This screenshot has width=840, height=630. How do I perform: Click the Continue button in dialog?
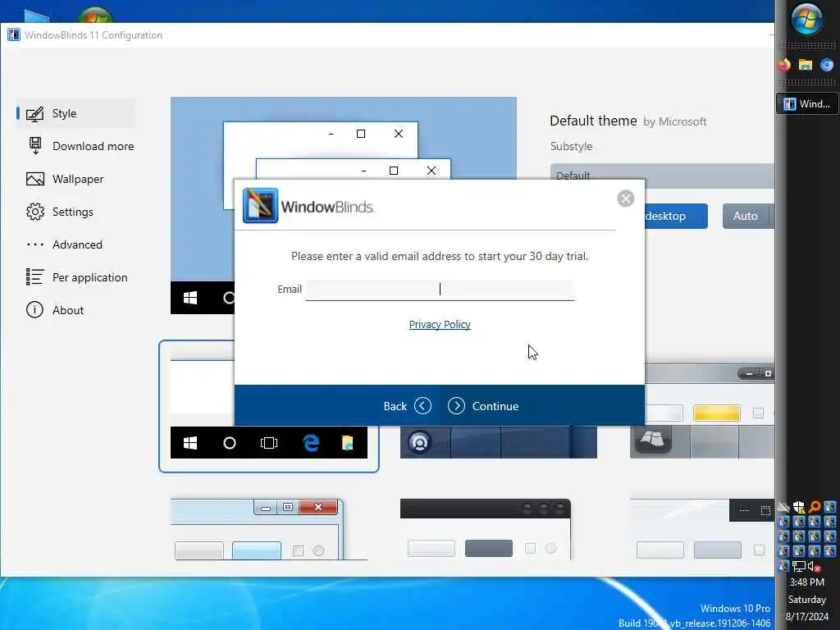tap(483, 406)
